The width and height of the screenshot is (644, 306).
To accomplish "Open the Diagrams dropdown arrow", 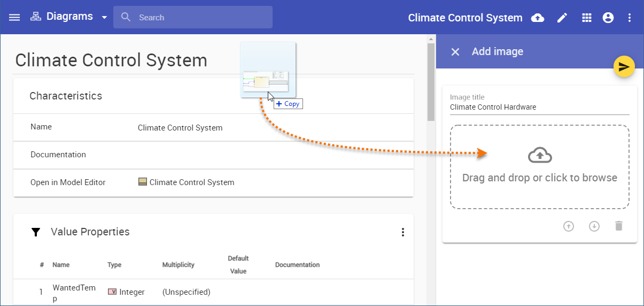I will (104, 17).
